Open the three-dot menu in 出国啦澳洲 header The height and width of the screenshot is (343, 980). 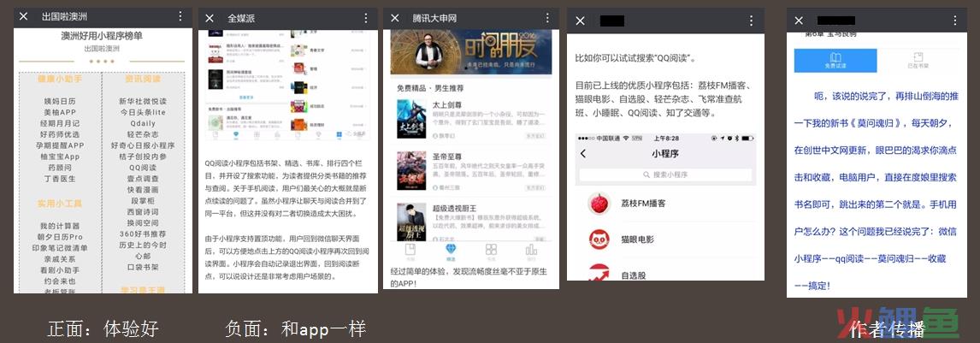[180, 16]
